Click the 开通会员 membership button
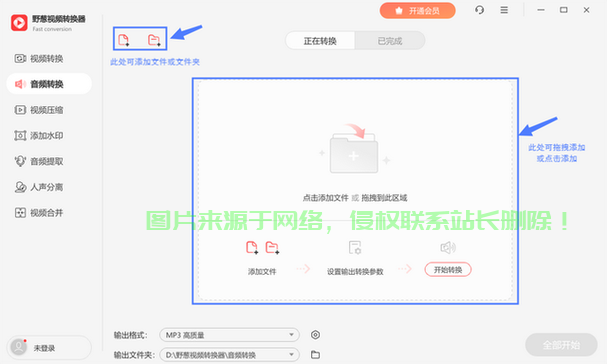Screen dimensions: 607x364 coord(417,11)
